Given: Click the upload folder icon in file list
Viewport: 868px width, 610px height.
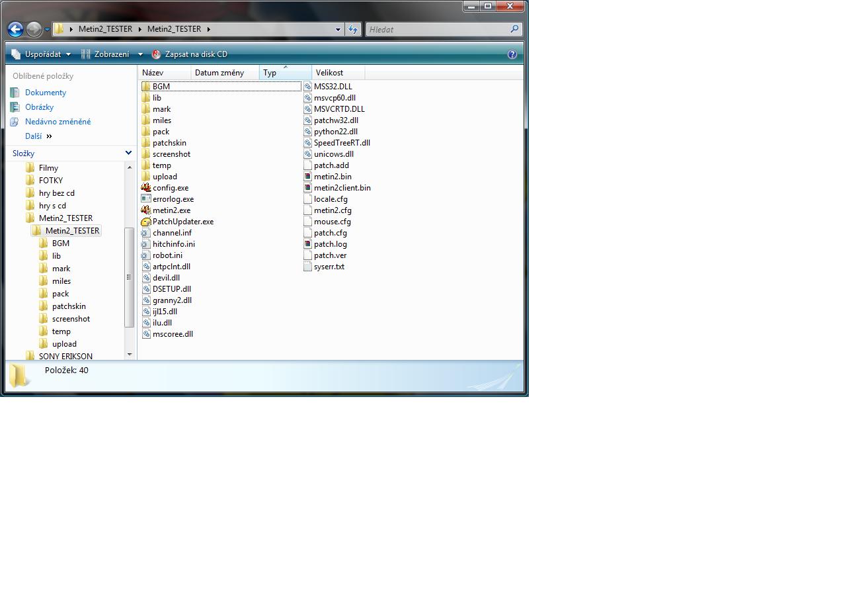Looking at the screenshot, I should pos(146,177).
